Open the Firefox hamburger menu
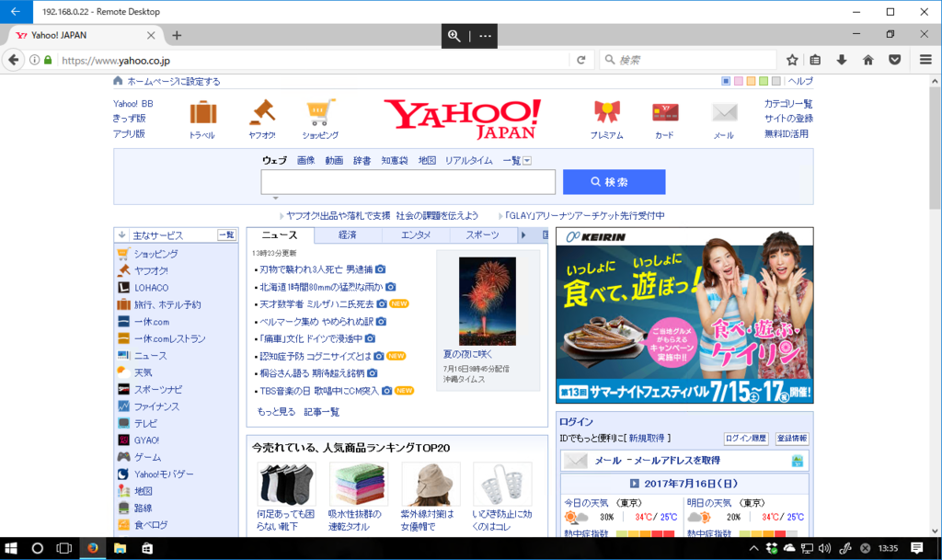 [925, 60]
